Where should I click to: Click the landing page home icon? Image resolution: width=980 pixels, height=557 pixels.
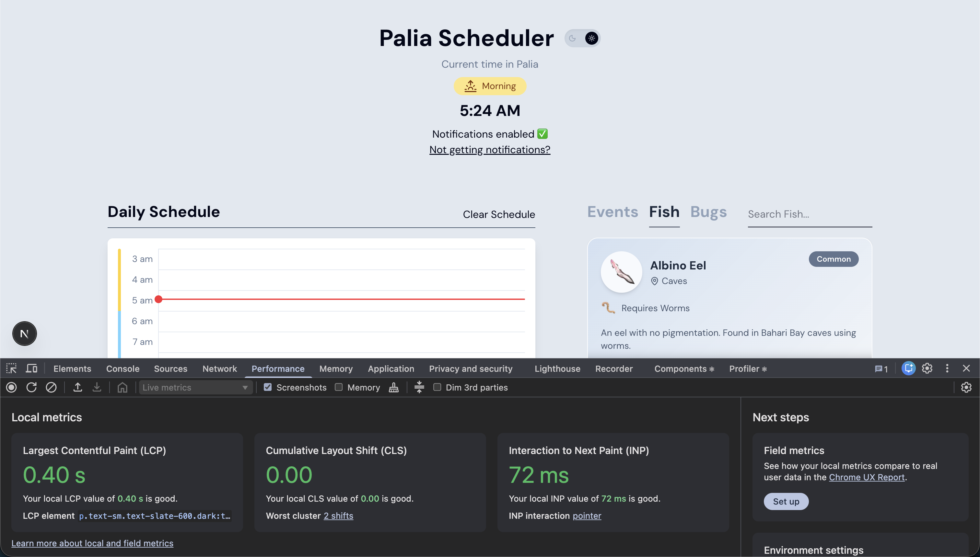coord(122,388)
